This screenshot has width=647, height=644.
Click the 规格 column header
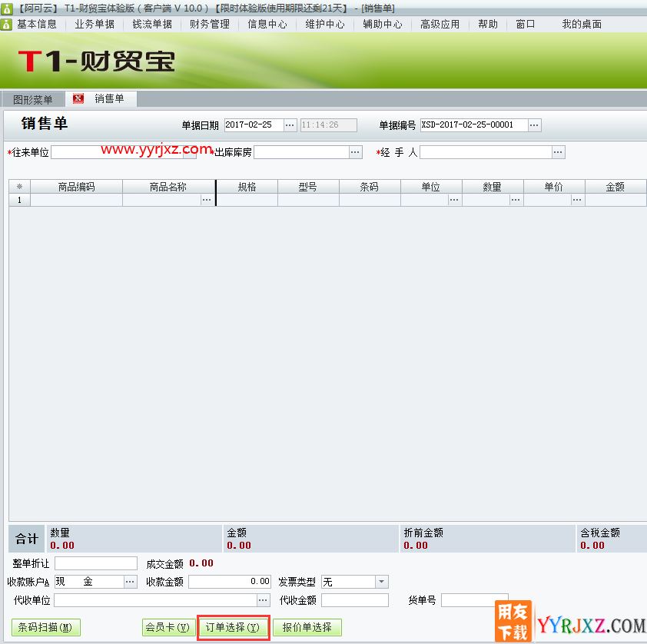coord(247,187)
